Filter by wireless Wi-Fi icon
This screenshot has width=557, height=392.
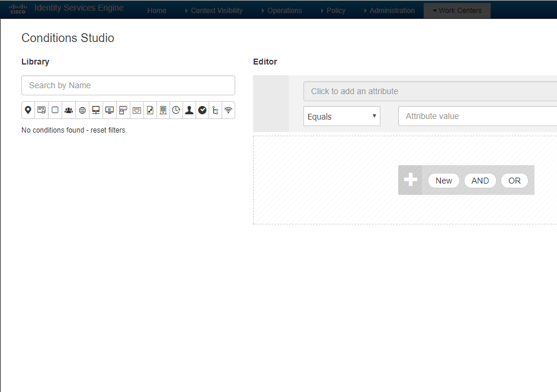coord(228,110)
